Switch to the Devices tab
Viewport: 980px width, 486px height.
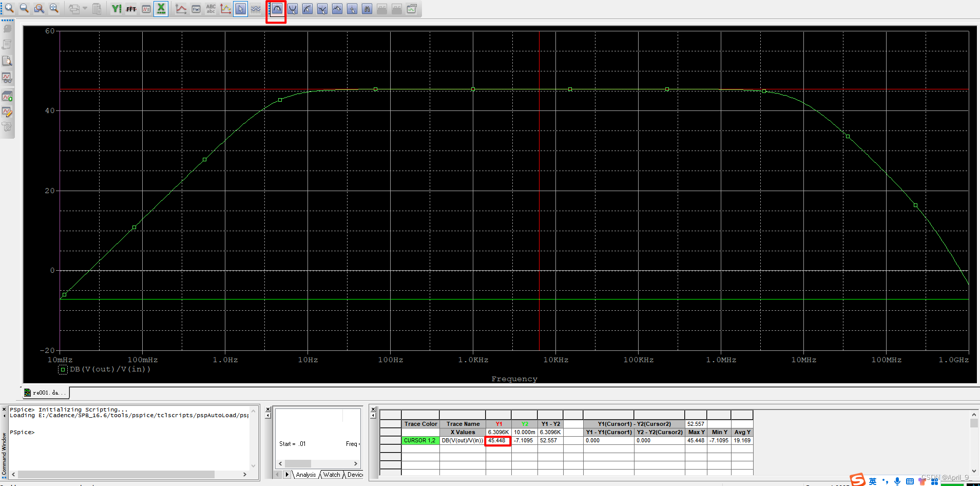pos(355,475)
